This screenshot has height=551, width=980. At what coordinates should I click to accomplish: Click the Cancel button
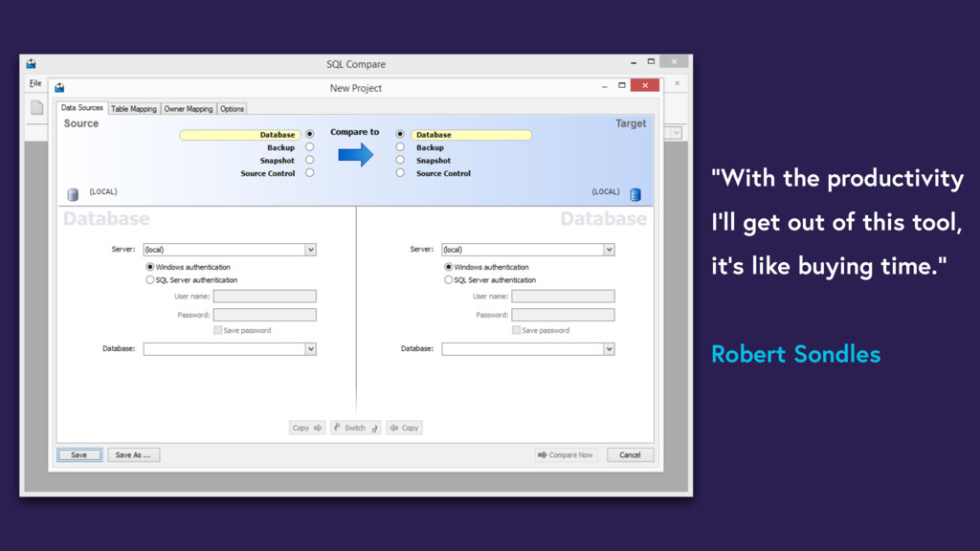click(x=630, y=454)
